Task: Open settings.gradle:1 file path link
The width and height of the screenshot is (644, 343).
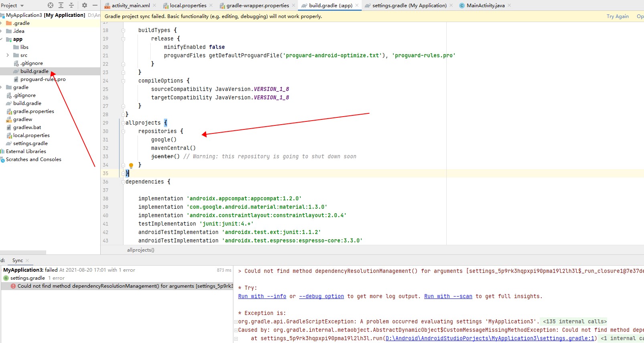Action: tap(490, 338)
